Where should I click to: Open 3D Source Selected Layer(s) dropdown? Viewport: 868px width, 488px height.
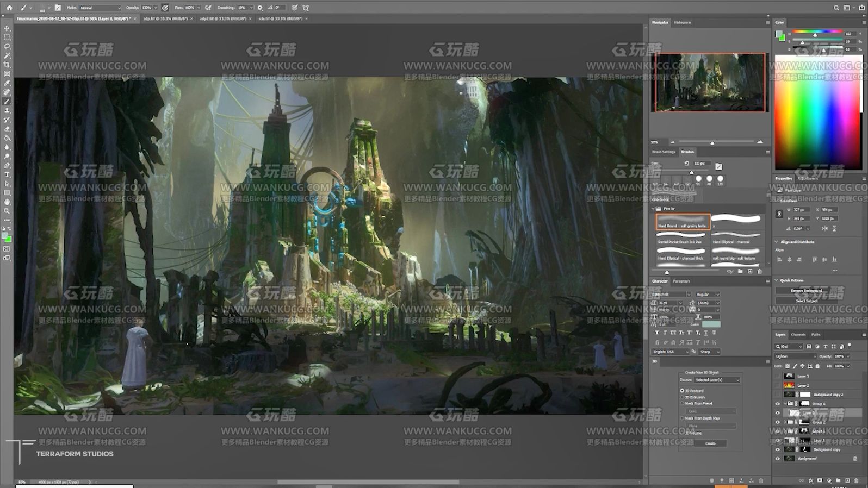717,380
